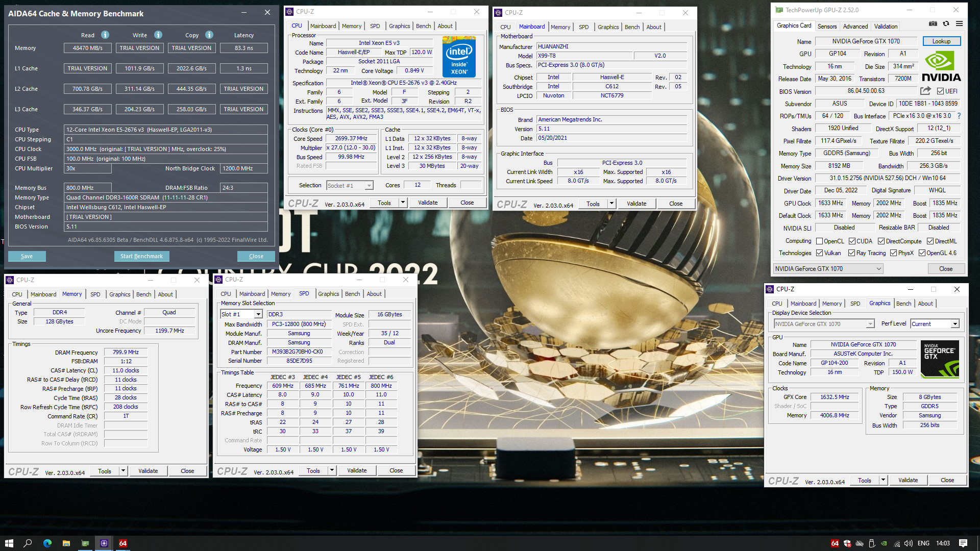The image size is (980, 551).
Task: Click Start Benchmark in AIDA64
Action: (141, 256)
